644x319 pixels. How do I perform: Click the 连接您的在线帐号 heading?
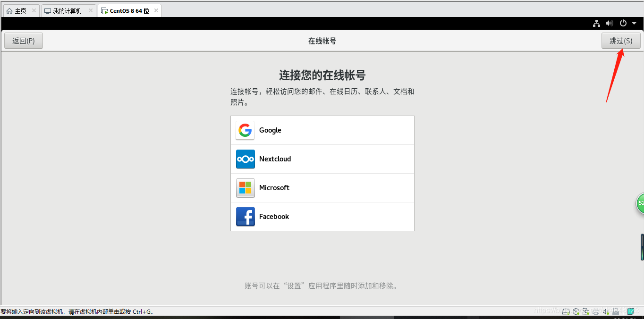point(322,75)
